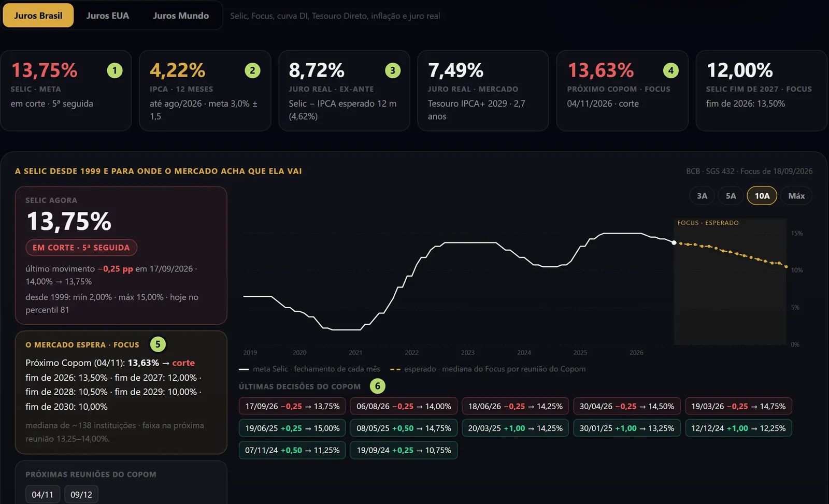This screenshot has height=504, width=829.
Task: Select the 12/12/24 decision chip
Action: tap(738, 428)
